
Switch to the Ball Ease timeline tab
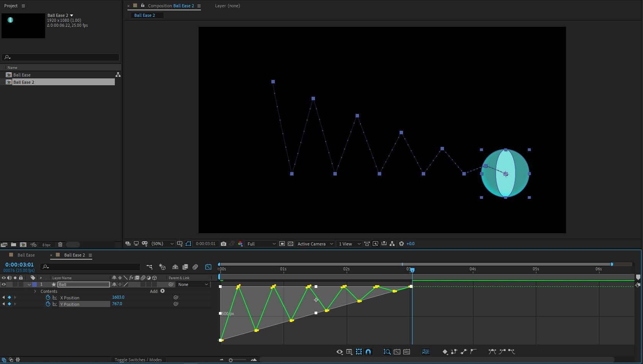(x=26, y=255)
